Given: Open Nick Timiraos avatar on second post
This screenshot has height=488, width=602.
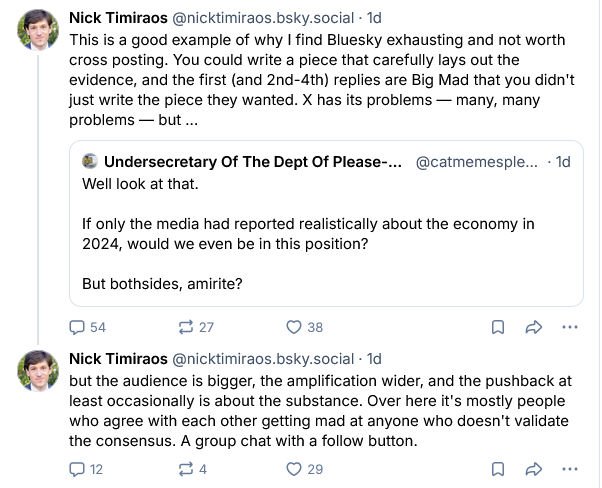Looking at the screenshot, I should 38,374.
